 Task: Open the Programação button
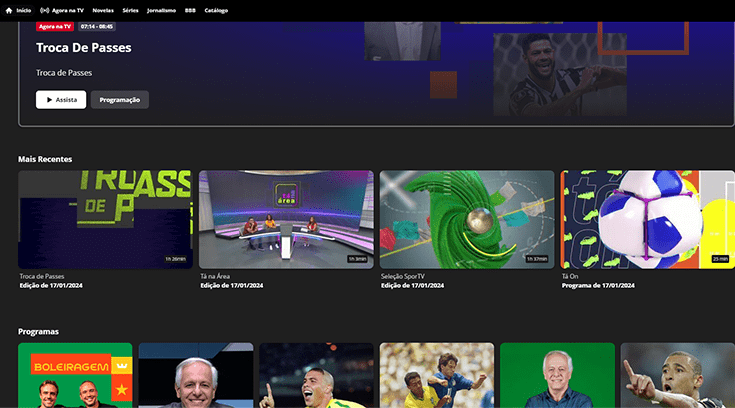click(120, 99)
